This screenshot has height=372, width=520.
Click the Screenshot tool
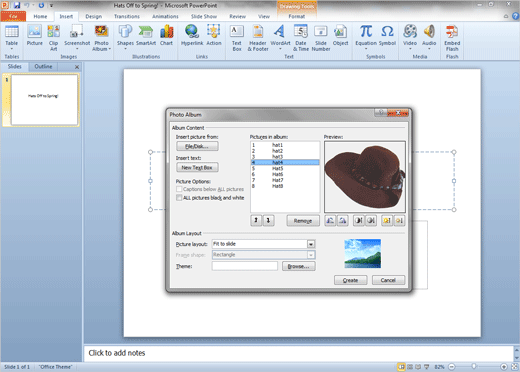coord(77,38)
